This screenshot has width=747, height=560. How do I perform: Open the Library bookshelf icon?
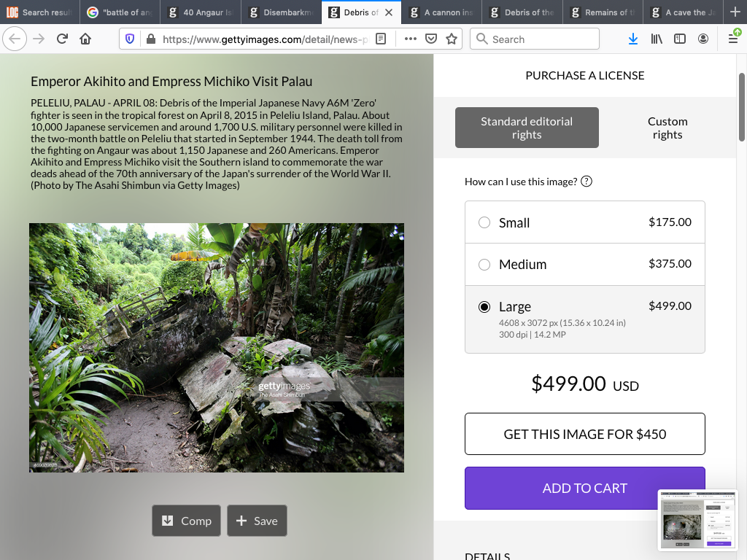pyautogui.click(x=657, y=39)
